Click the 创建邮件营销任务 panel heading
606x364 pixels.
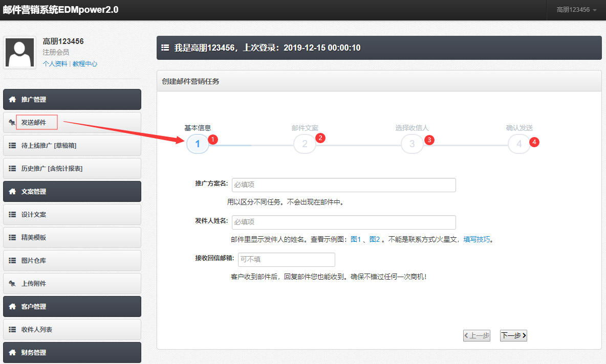tap(190, 81)
